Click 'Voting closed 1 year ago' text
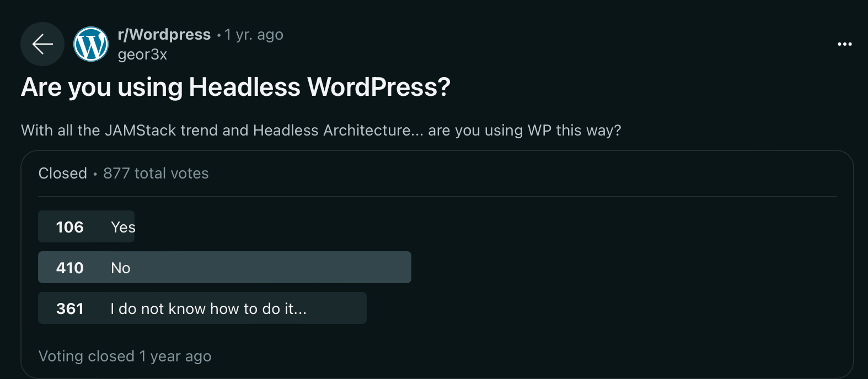Viewport: 868px width, 379px height. [125, 356]
